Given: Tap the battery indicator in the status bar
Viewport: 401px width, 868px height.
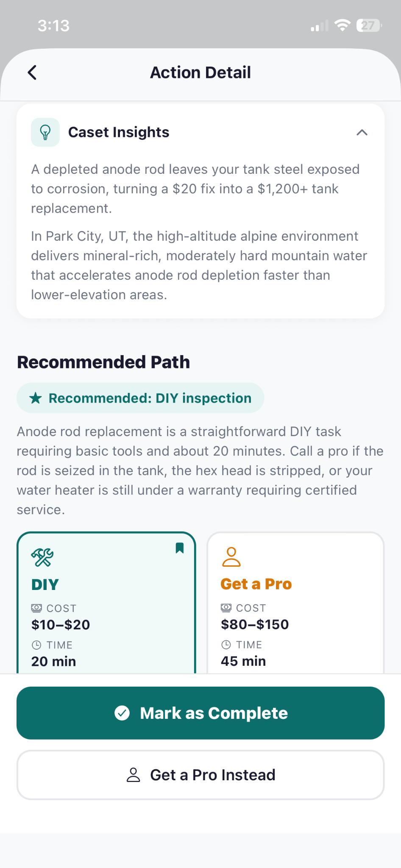Looking at the screenshot, I should coord(369,25).
